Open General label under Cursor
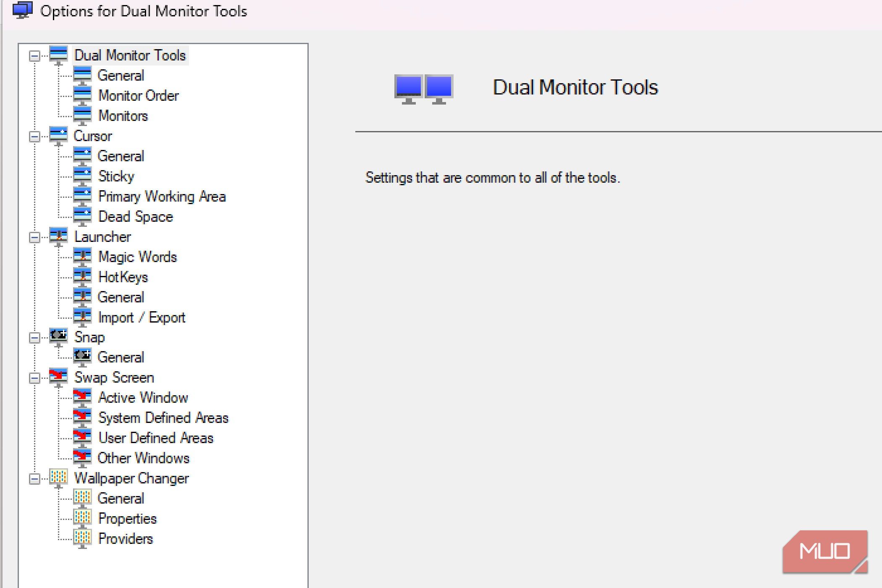The image size is (882, 588). coord(121,156)
